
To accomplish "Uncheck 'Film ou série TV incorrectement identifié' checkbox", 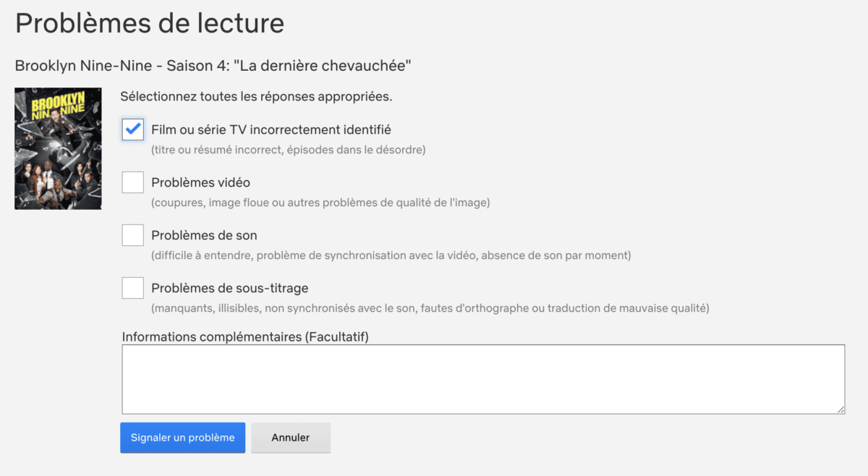I will pyautogui.click(x=133, y=129).
